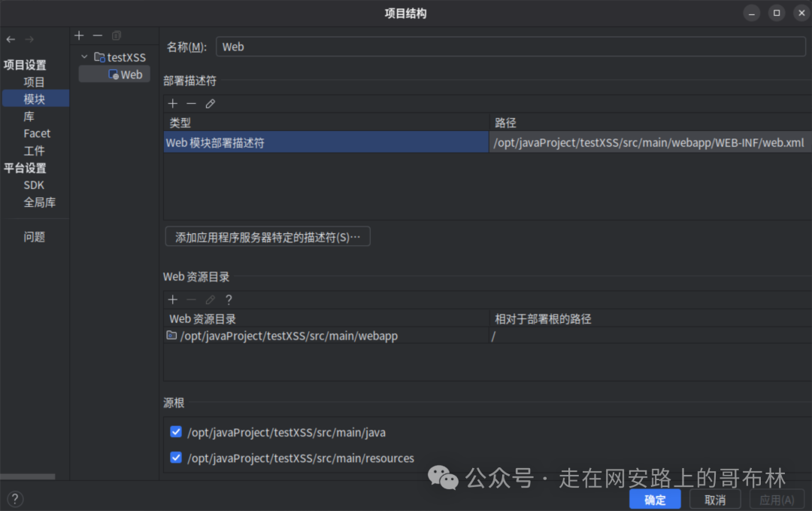This screenshot has width=812, height=511.
Task: Copy the selected module with the copy icon
Action: point(117,35)
